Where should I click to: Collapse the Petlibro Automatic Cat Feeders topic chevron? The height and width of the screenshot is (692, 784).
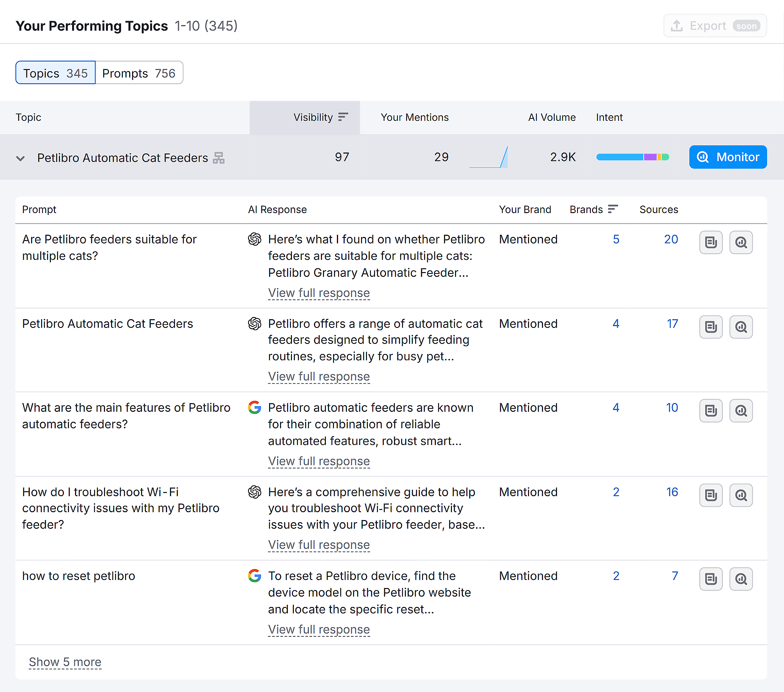pyautogui.click(x=21, y=158)
